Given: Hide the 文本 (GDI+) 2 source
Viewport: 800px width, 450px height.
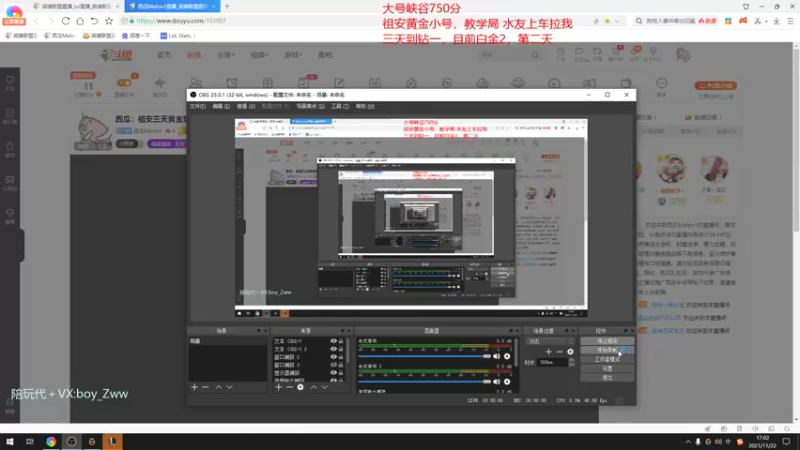Looking at the screenshot, I should click(x=333, y=349).
